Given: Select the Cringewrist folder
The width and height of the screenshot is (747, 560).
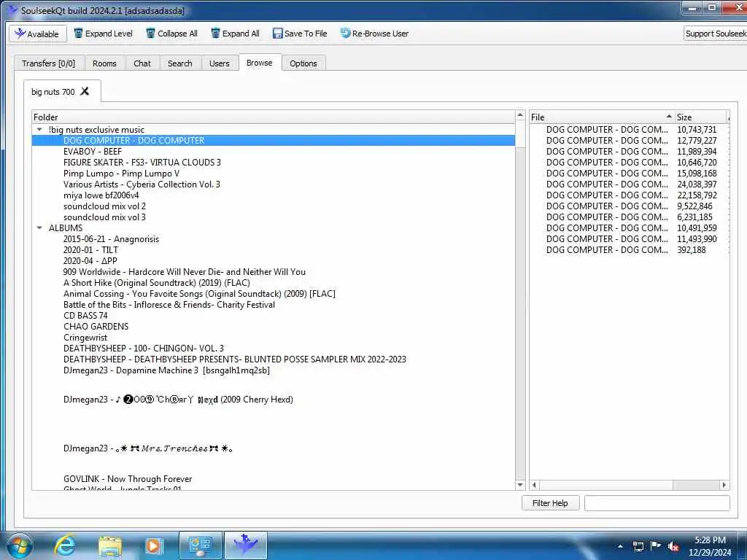Looking at the screenshot, I should point(85,338).
